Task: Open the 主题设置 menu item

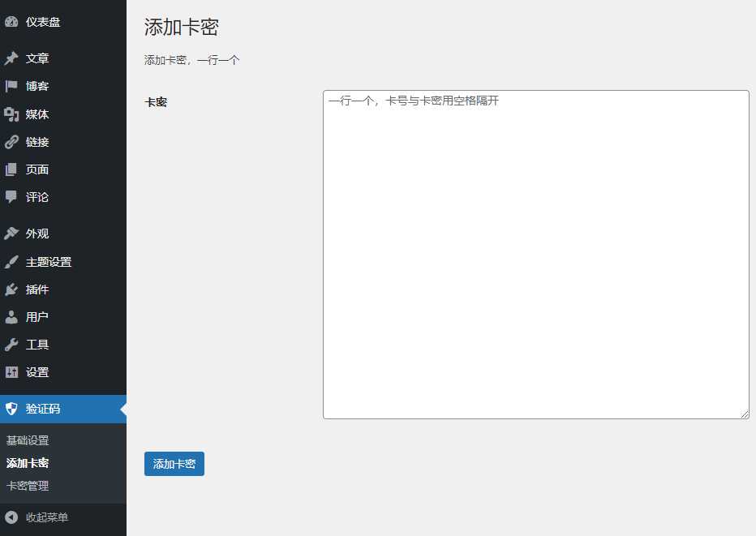Action: click(x=63, y=262)
